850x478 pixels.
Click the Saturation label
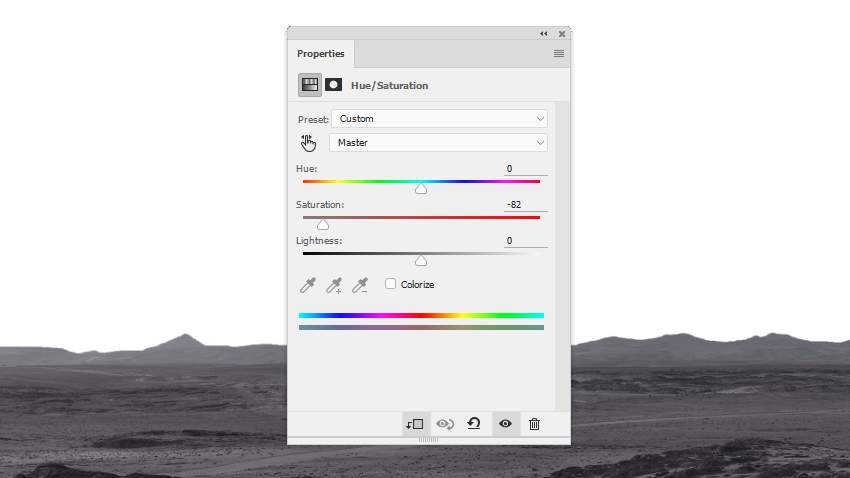pyautogui.click(x=320, y=204)
